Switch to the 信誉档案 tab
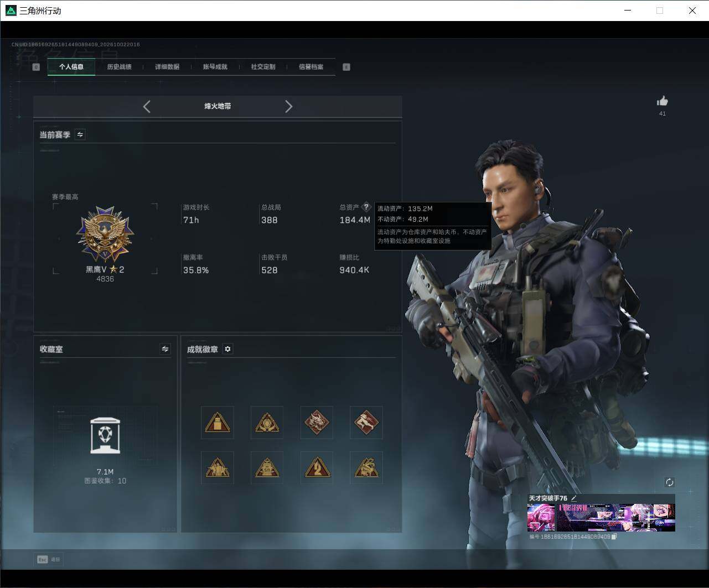The height and width of the screenshot is (588, 709). point(311,67)
